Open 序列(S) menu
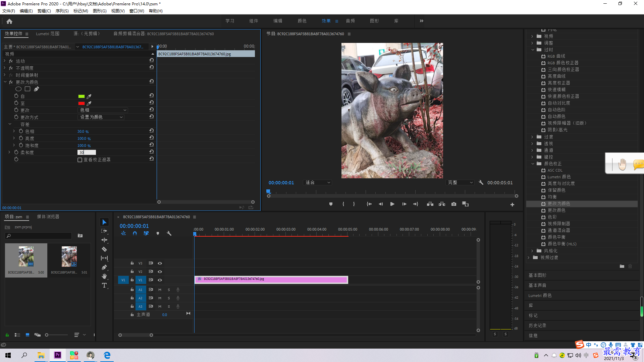The image size is (644, 362). pos(62,11)
